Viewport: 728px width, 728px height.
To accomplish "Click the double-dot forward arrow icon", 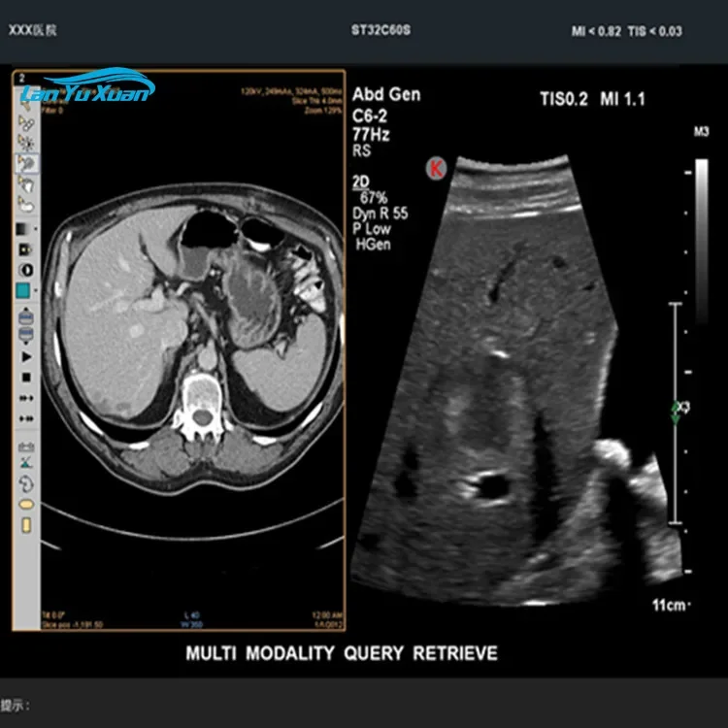I will click(x=26, y=398).
